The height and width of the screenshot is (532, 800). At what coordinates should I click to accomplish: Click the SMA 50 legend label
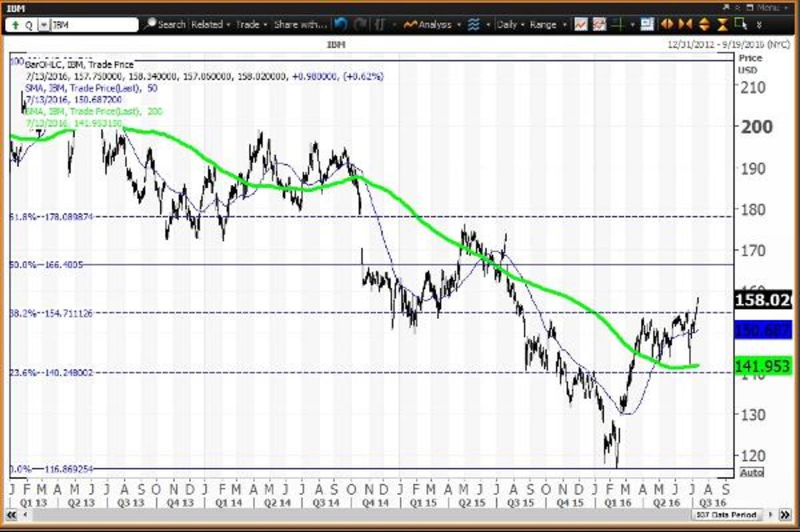[x=93, y=88]
